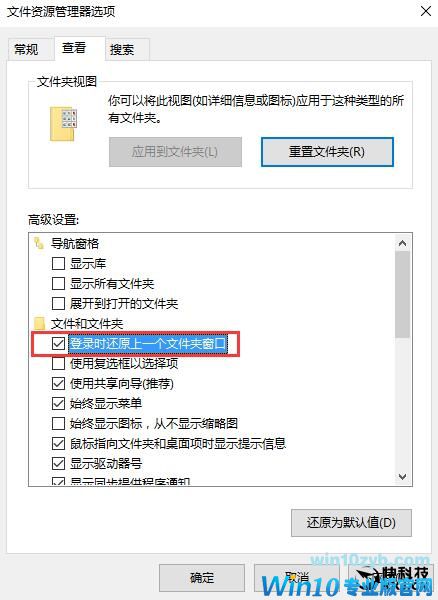Image resolution: width=438 pixels, height=600 pixels.
Task: Close the 文件资源管理器选项 dialog
Action: tap(426, 11)
